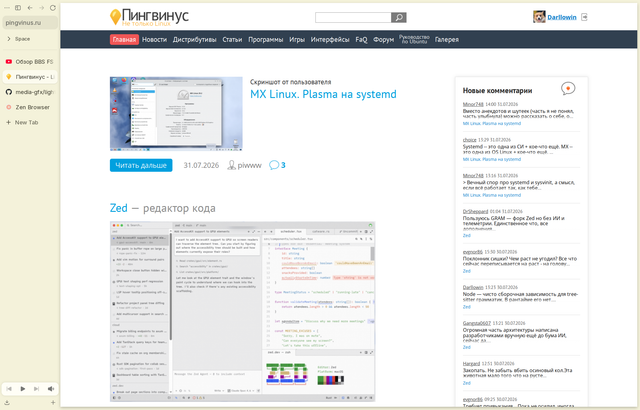
Task: Click the site search input field
Action: (353, 17)
